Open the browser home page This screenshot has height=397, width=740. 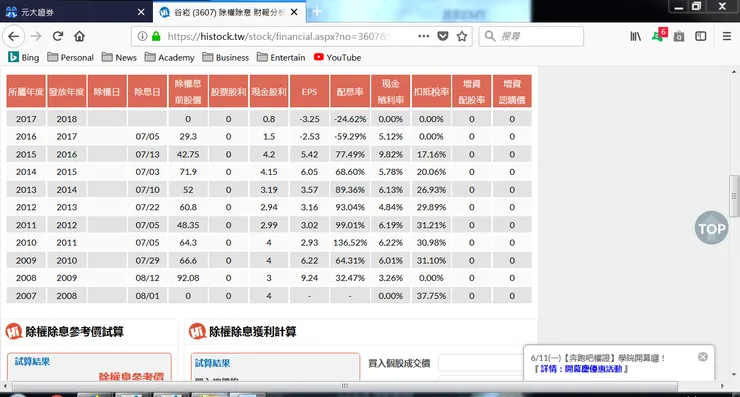[x=79, y=36]
